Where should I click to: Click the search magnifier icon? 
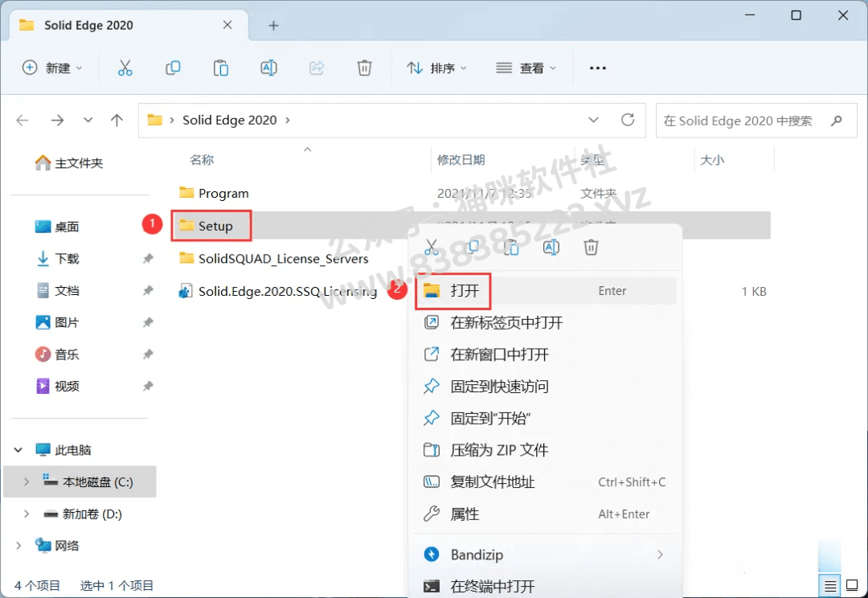[837, 120]
